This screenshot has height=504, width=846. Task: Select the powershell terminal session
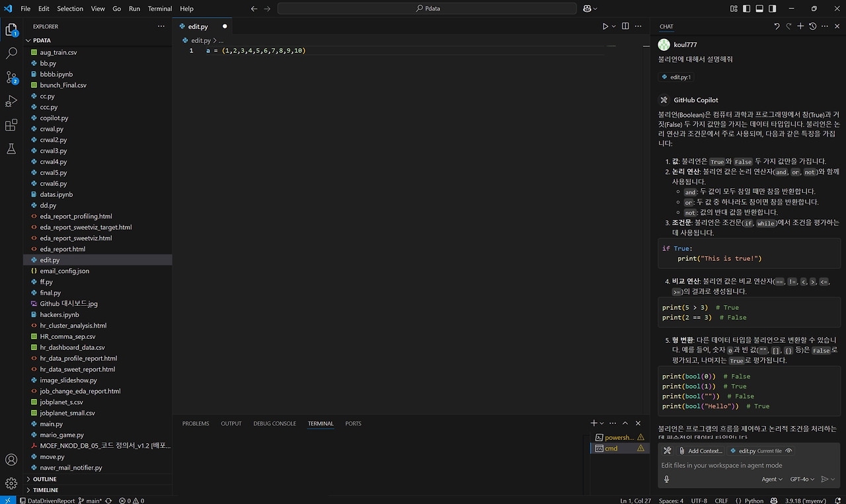[x=618, y=437]
